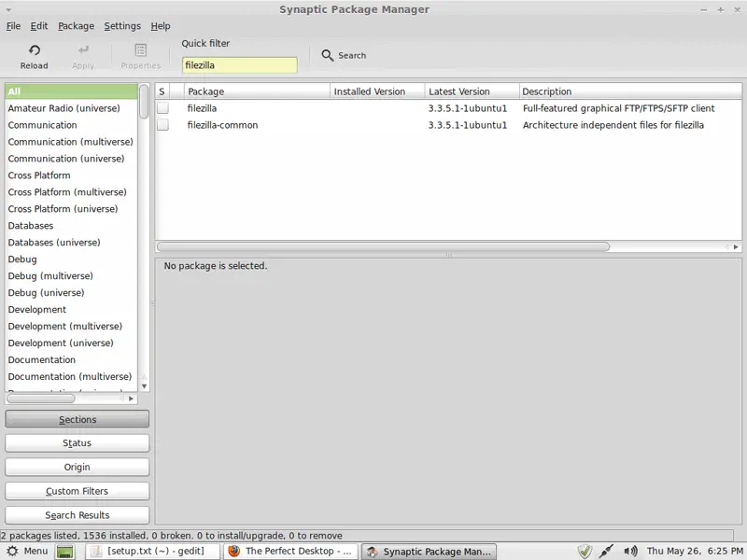
Task: Open the Edit menu
Action: click(x=39, y=26)
